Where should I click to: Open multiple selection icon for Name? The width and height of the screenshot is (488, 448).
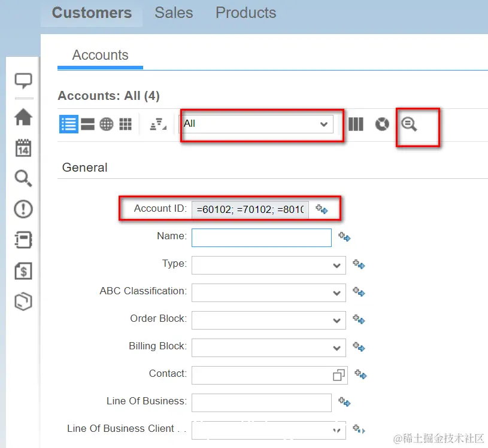coord(344,237)
